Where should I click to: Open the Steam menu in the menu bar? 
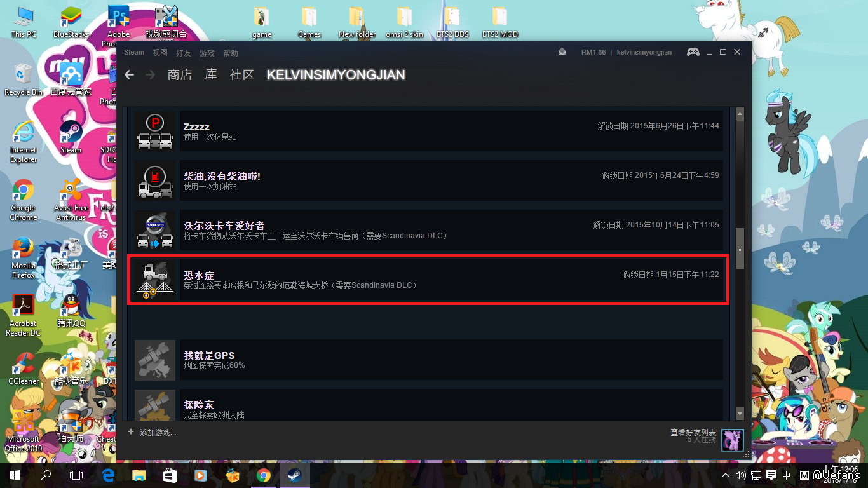pyautogui.click(x=134, y=53)
